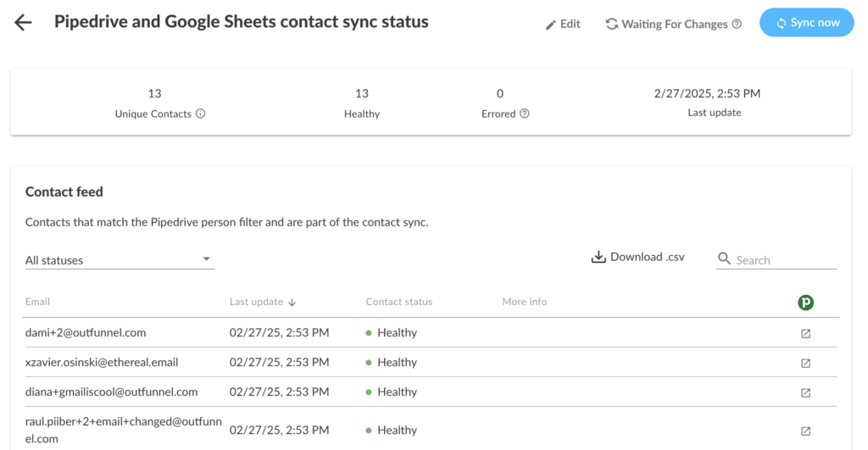Click the magnifier icon in search

724,258
